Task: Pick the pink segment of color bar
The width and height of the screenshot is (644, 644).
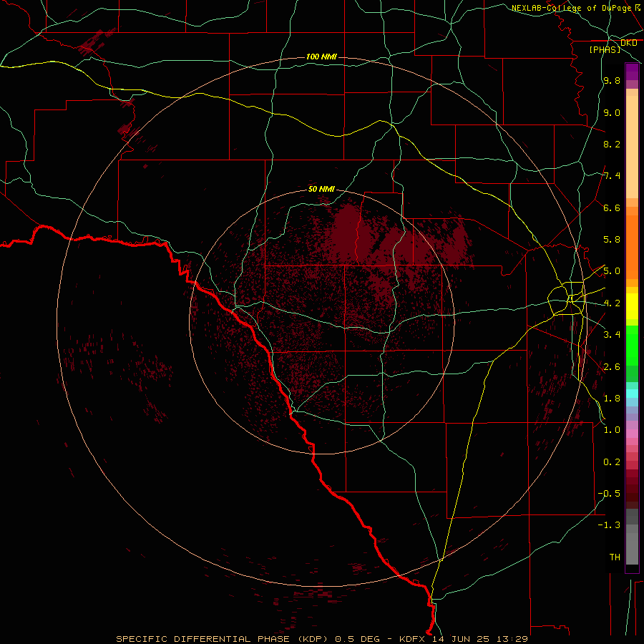Action: click(632, 434)
